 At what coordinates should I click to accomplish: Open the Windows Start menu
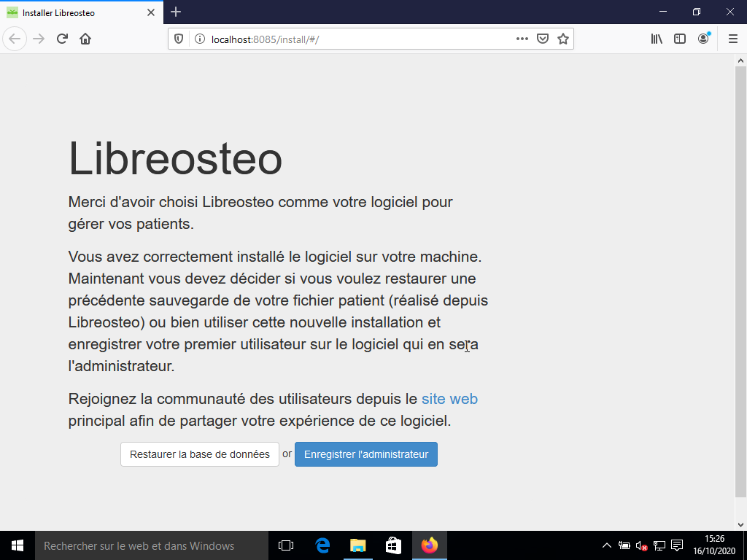point(18,545)
